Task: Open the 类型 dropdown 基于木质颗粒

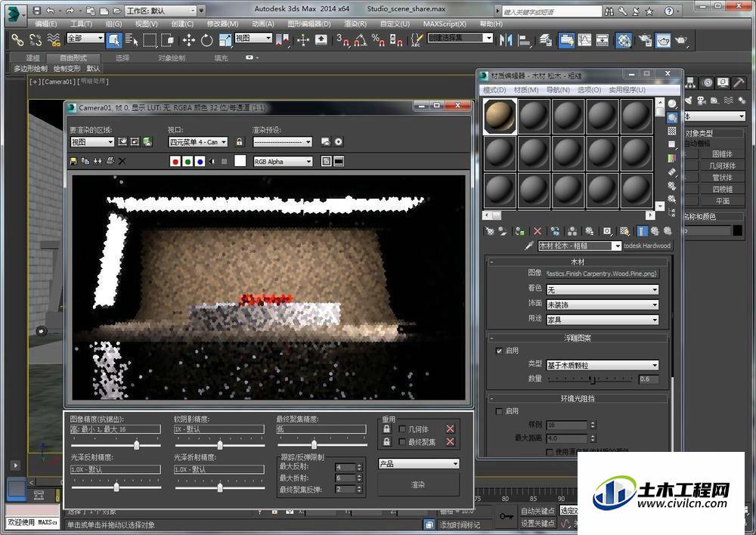Action: click(x=603, y=365)
